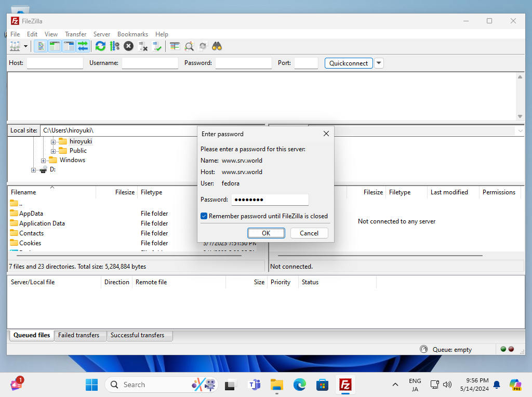Open Site Manager dropdown arrow
This screenshot has width=532, height=397.
(x=26, y=46)
